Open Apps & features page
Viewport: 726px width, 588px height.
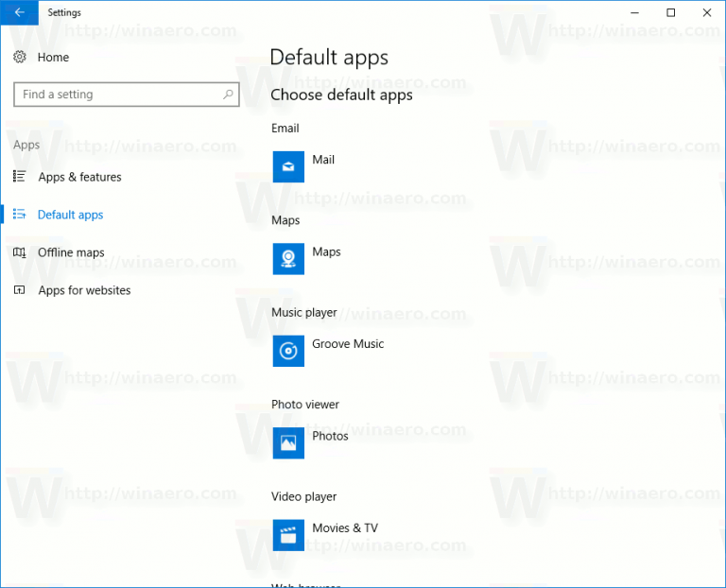79,177
